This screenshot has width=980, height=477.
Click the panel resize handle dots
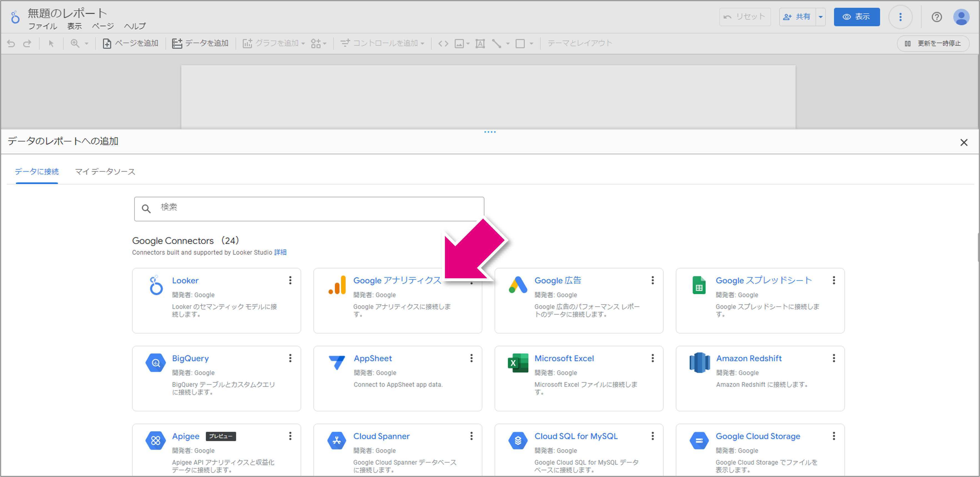pos(490,132)
